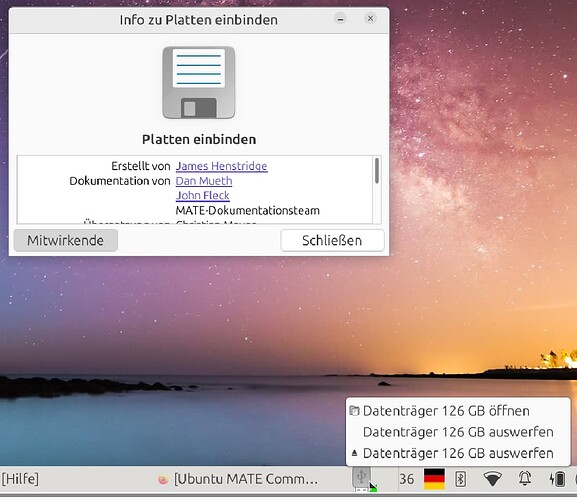577x500 pixels.
Task: Choose middle Datenträger 126 GB auswerfen entry without icon
Action: (x=458, y=432)
